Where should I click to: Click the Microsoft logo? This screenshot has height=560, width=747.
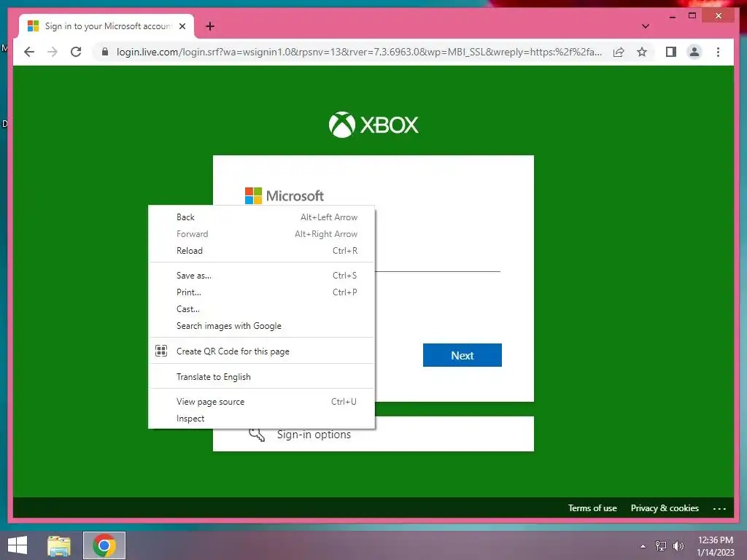285,195
